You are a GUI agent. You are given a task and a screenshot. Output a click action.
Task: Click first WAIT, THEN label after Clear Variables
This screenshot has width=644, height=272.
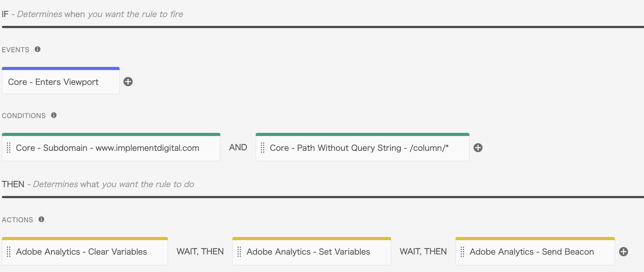200,251
